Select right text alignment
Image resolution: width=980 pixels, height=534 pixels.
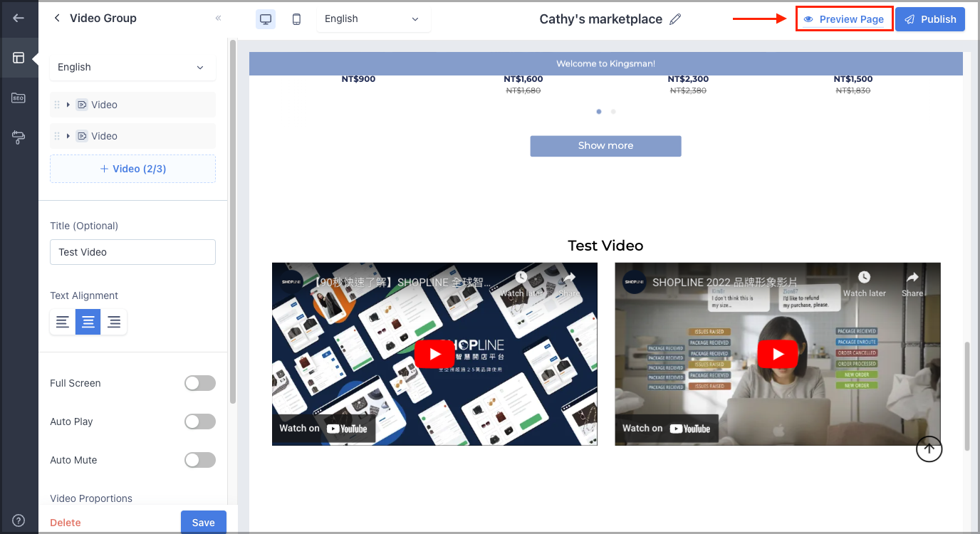[x=114, y=322]
